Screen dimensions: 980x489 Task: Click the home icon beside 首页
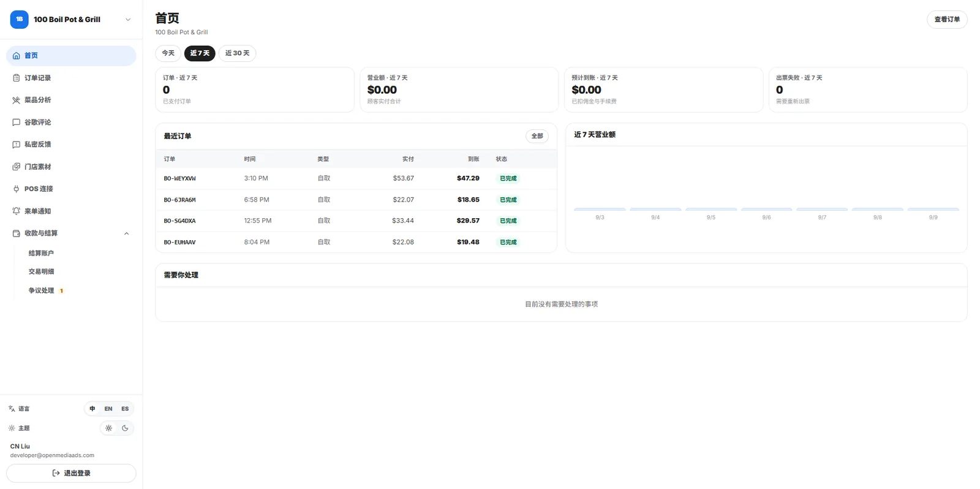pyautogui.click(x=17, y=56)
